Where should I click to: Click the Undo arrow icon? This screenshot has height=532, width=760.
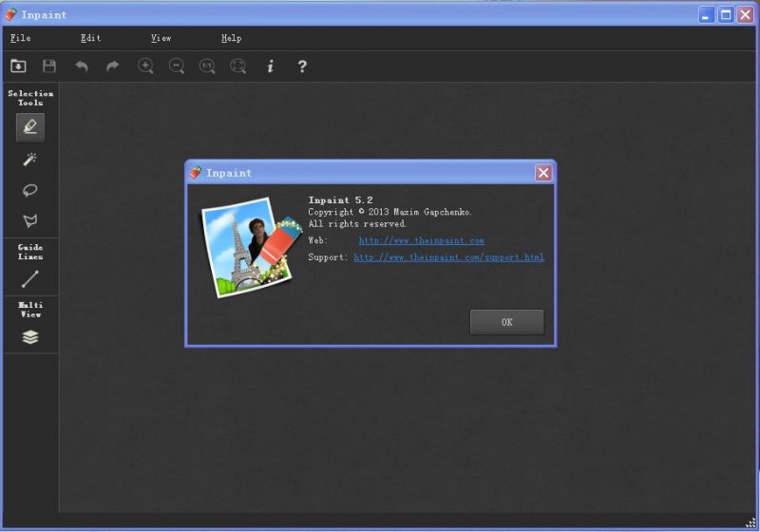82,66
